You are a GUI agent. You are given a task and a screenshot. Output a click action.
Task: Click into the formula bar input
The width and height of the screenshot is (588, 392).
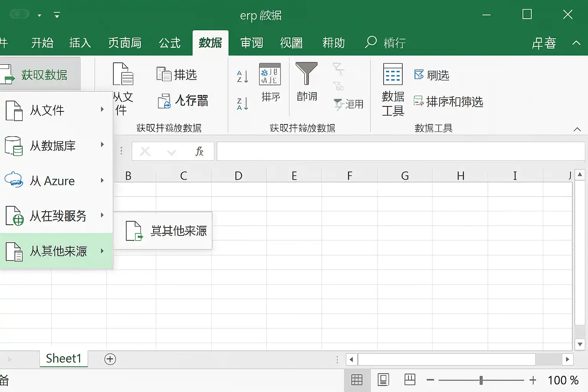[x=400, y=152]
